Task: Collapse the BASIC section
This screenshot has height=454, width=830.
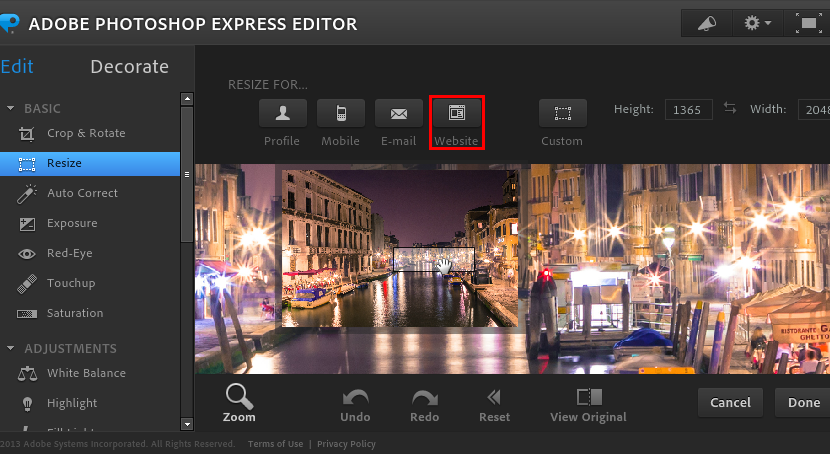Action: coord(10,108)
